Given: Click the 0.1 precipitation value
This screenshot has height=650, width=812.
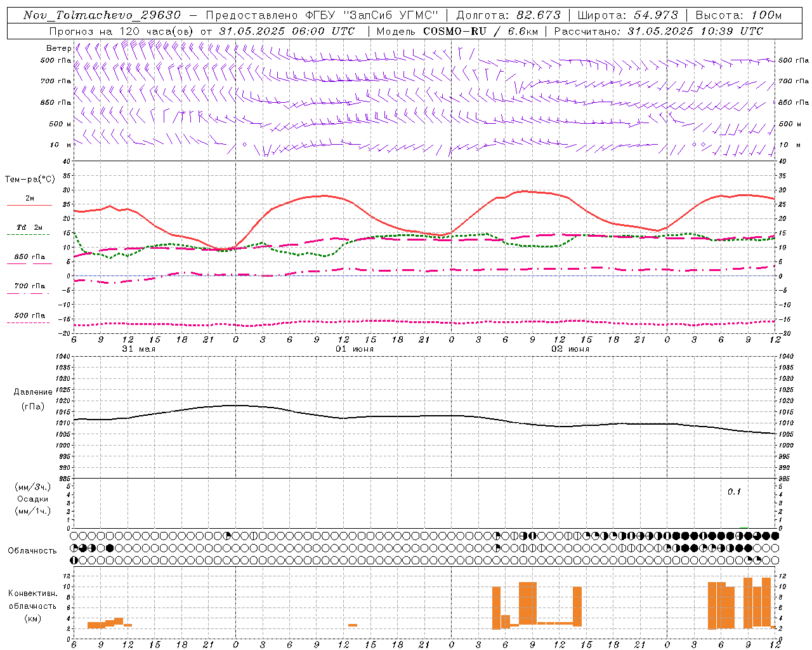Looking at the screenshot, I should (x=734, y=492).
